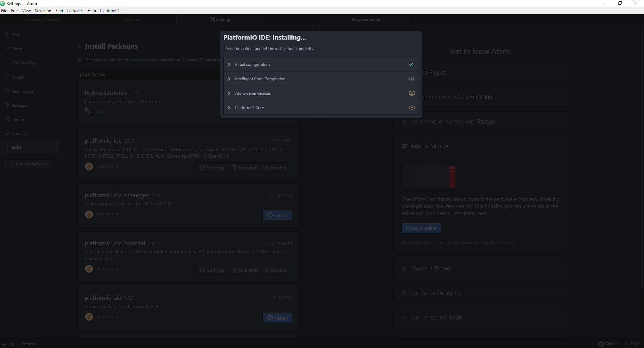
Task: Click the download icon for PlatformIO Core
Action: [412, 108]
